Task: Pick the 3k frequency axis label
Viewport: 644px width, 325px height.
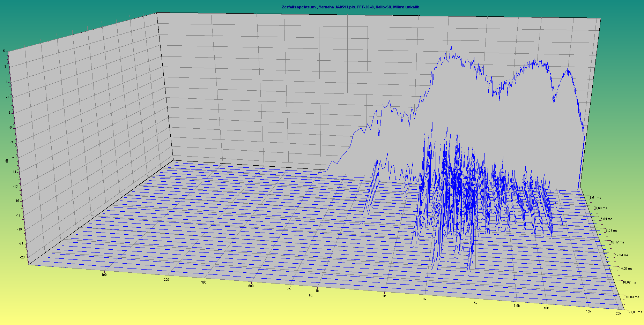Action: point(424,299)
